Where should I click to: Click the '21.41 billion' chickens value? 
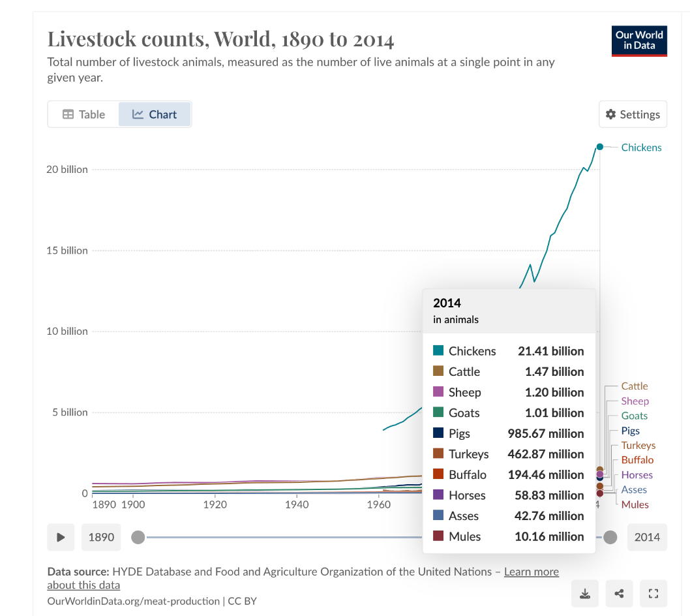point(551,351)
